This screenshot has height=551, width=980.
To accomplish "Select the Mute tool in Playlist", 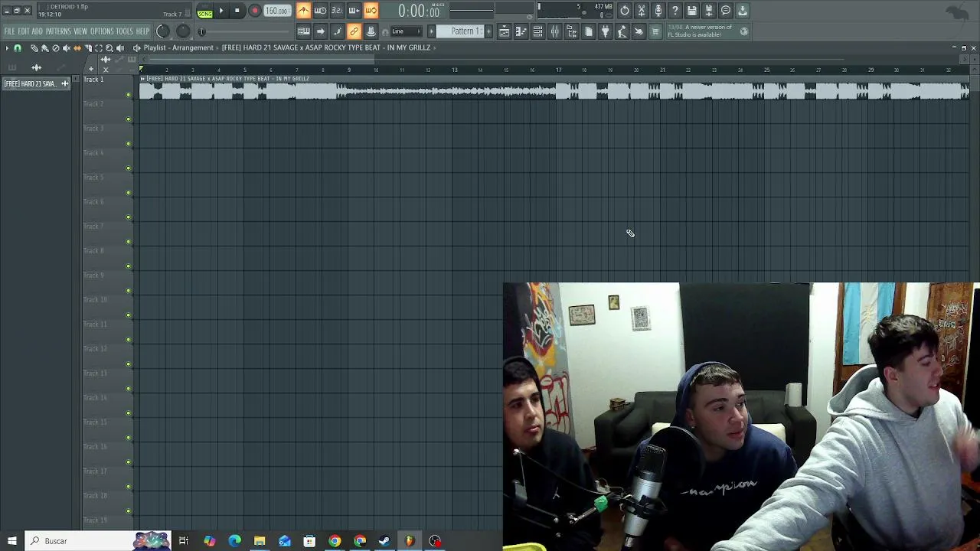I will click(x=67, y=48).
